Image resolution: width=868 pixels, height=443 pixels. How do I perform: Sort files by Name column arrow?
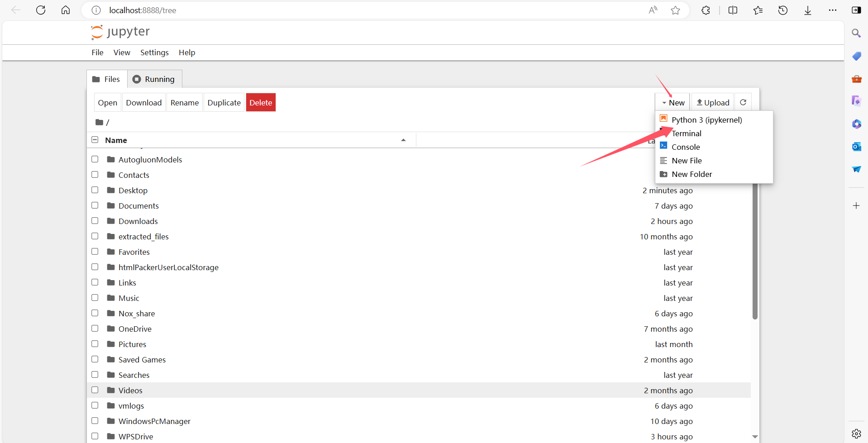tap(403, 140)
